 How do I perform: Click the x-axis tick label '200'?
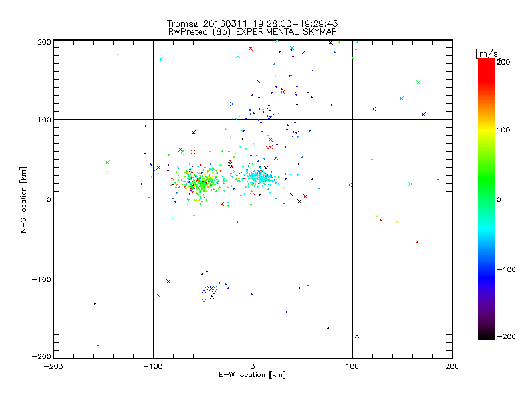[x=452, y=366]
